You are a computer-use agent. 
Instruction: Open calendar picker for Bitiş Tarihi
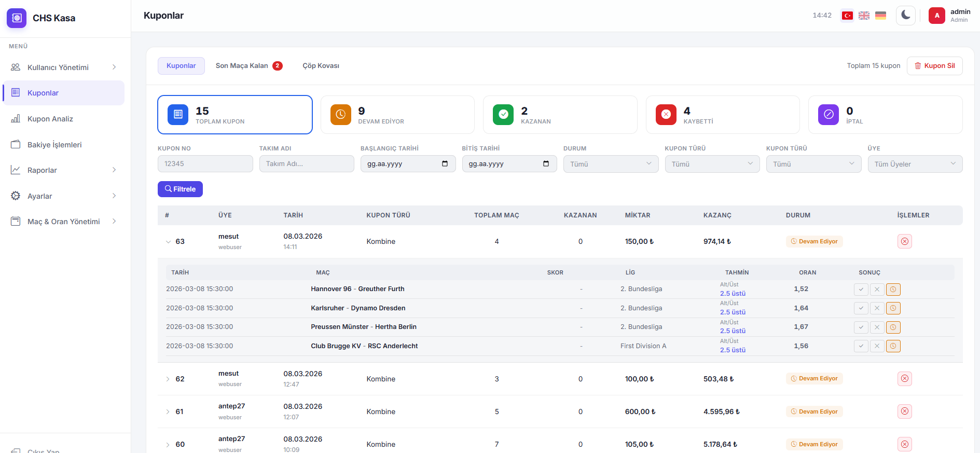pyautogui.click(x=546, y=164)
